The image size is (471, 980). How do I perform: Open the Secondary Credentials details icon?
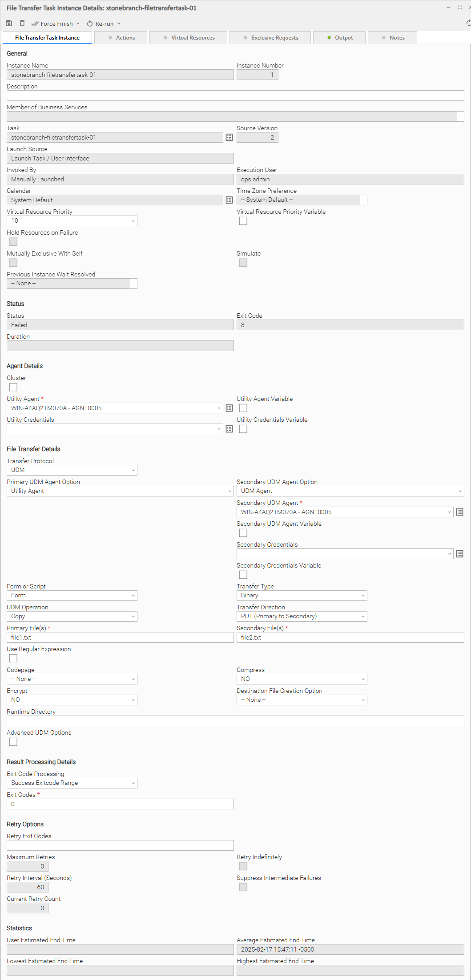(460, 554)
